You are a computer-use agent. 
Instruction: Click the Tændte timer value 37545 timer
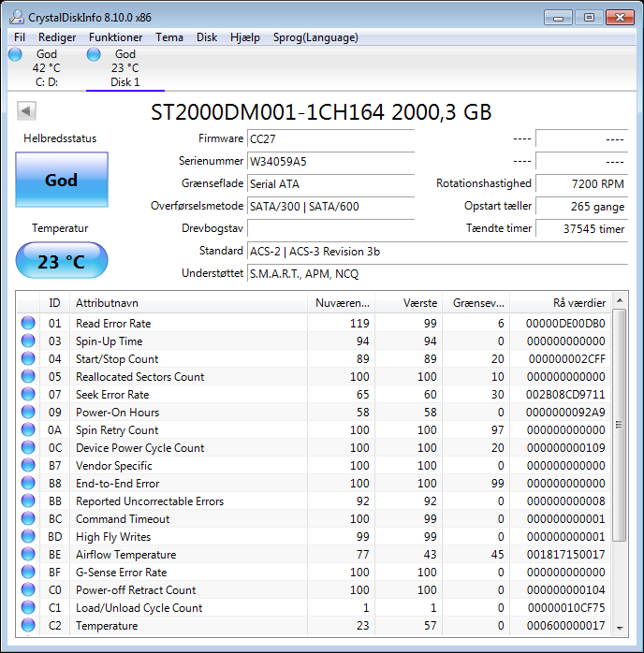pyautogui.click(x=581, y=228)
